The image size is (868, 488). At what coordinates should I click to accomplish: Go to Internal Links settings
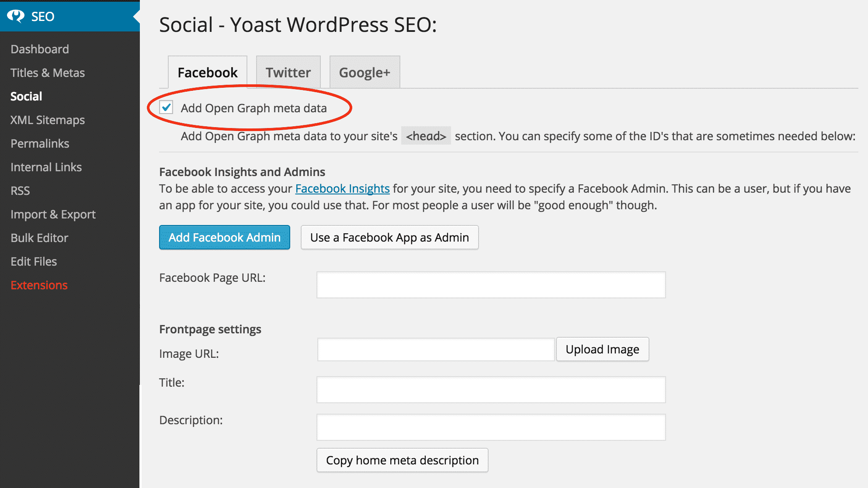[x=46, y=167]
